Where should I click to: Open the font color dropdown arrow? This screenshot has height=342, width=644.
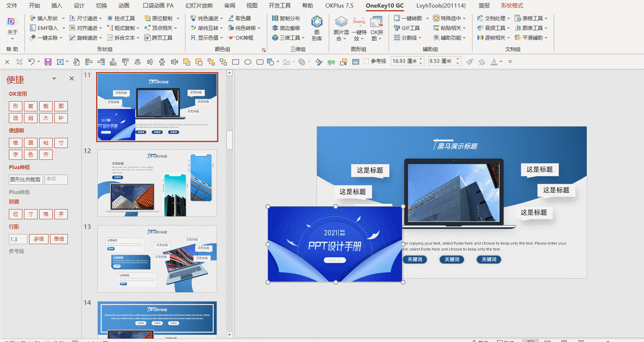coord(501,62)
